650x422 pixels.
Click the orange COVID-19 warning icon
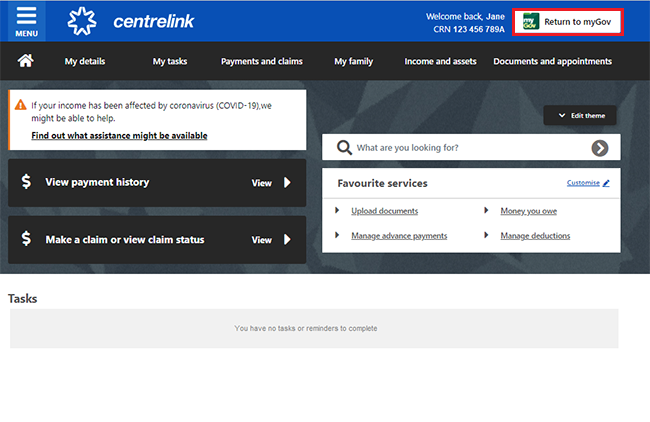coord(20,103)
